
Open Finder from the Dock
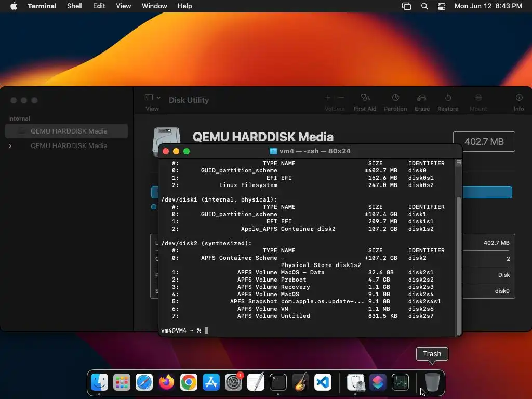99,382
